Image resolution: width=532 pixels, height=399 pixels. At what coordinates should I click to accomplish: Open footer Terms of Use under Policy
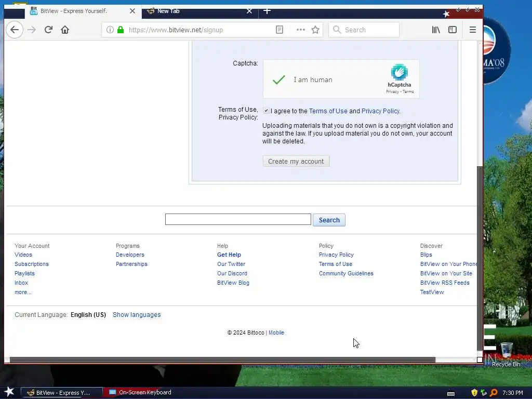[336, 264]
